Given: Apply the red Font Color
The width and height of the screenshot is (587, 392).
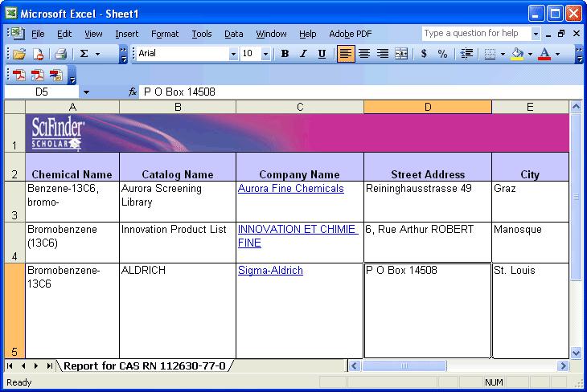Looking at the screenshot, I should [x=544, y=54].
